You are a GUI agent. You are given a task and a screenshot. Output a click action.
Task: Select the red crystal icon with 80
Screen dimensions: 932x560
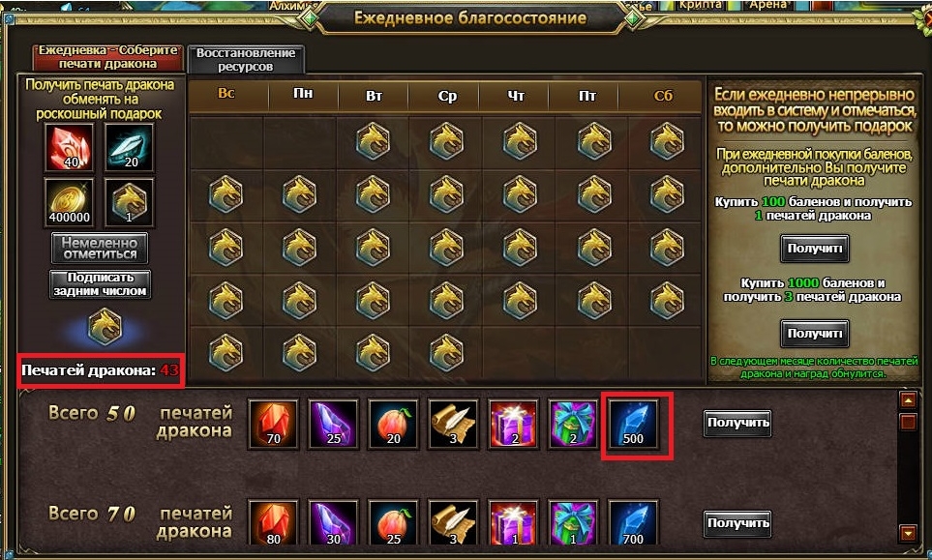274,524
